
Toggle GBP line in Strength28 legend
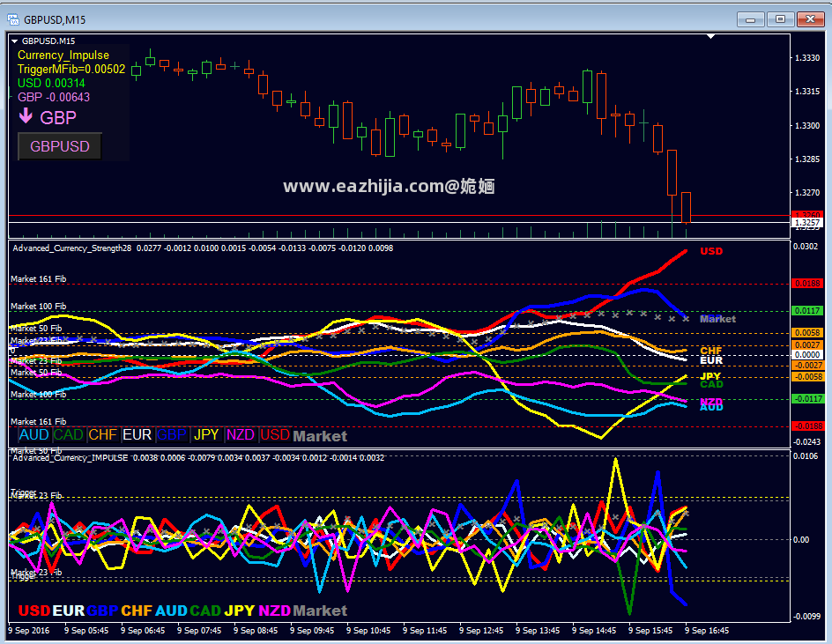(x=171, y=435)
